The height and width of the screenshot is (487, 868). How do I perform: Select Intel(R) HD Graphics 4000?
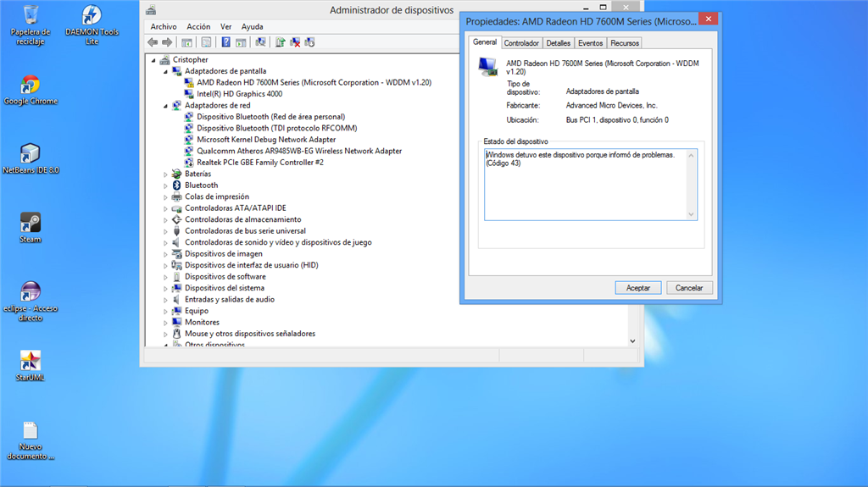pyautogui.click(x=239, y=94)
